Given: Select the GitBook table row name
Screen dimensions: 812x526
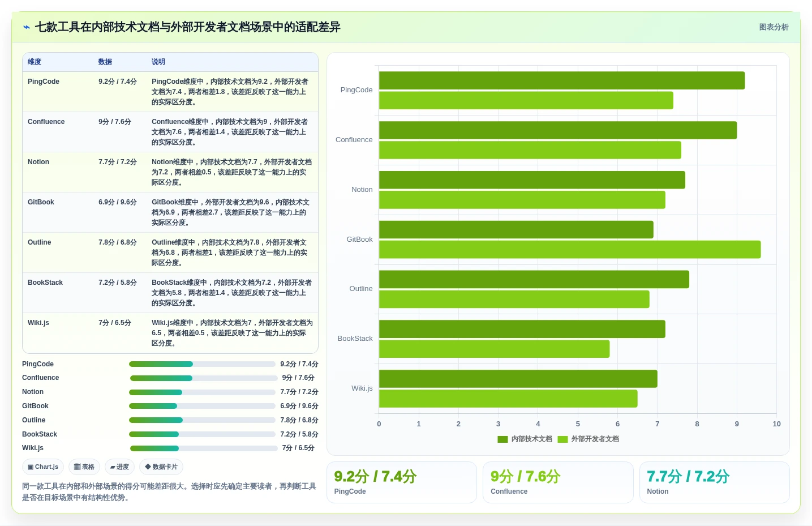Looking at the screenshot, I should click(x=41, y=202).
